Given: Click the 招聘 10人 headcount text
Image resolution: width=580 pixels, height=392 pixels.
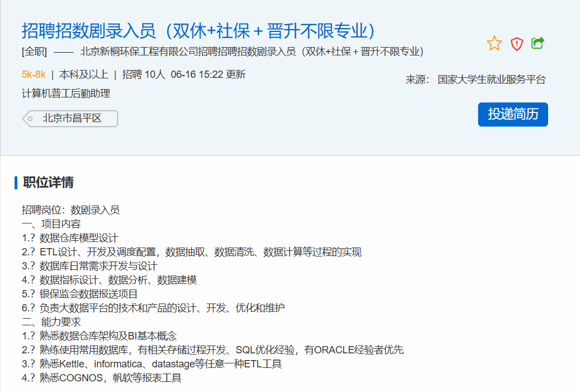Looking at the screenshot, I should 144,74.
